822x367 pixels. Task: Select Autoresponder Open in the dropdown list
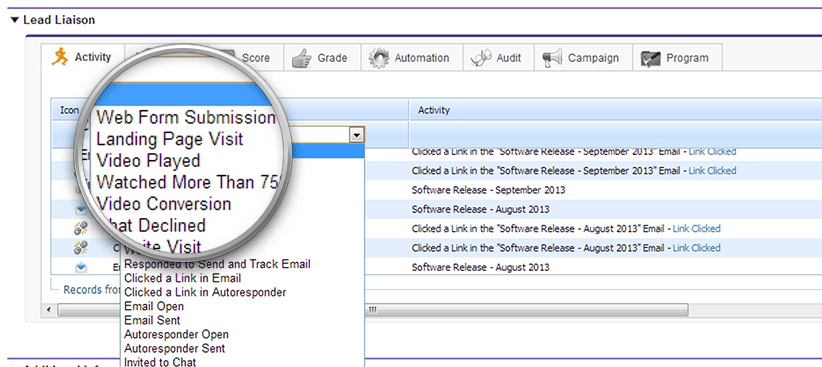pyautogui.click(x=176, y=334)
